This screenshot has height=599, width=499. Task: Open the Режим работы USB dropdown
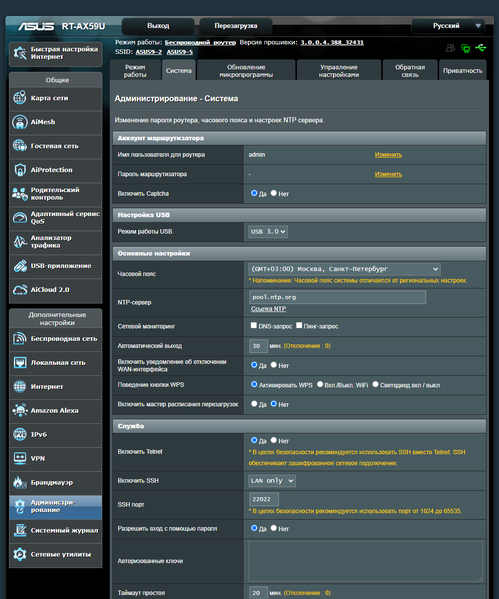[x=268, y=232]
